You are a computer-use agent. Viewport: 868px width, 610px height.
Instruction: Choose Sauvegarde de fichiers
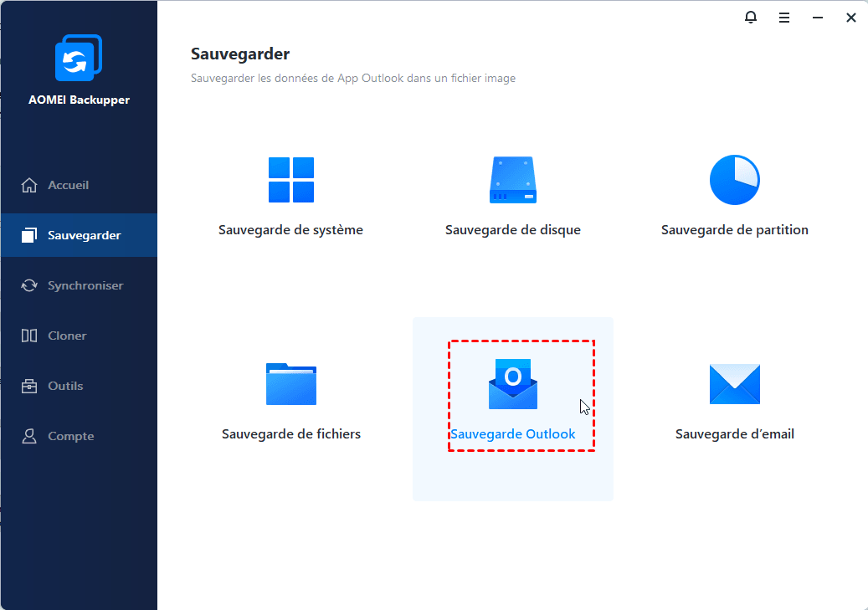[291, 434]
